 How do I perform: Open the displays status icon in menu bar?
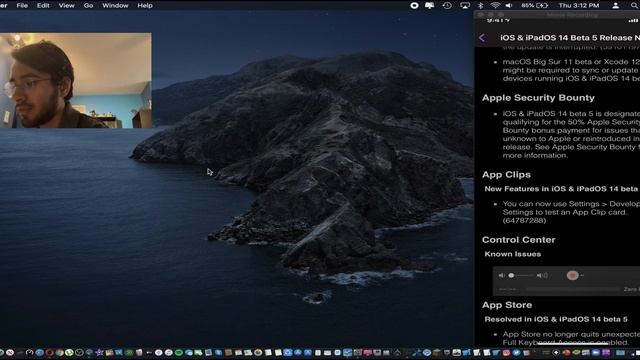pyautogui.click(x=430, y=5)
